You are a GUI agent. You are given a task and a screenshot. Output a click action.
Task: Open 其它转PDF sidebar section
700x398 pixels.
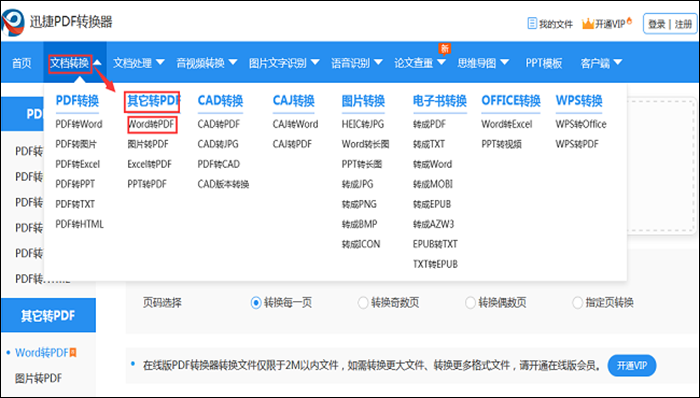pyautogui.click(x=48, y=315)
